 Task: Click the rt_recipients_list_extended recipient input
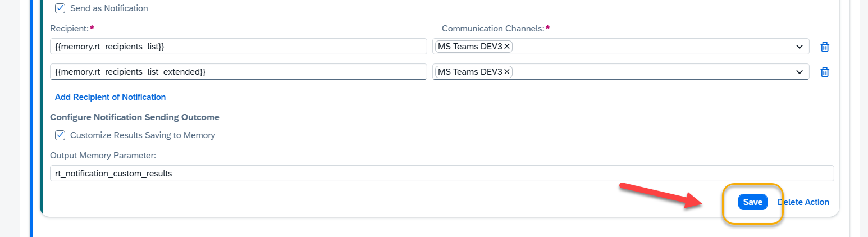238,72
